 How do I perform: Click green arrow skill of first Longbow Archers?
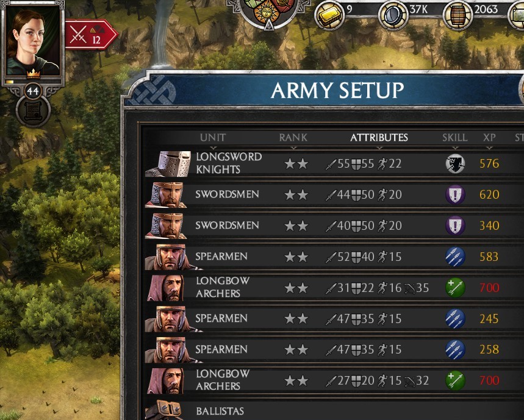455,288
